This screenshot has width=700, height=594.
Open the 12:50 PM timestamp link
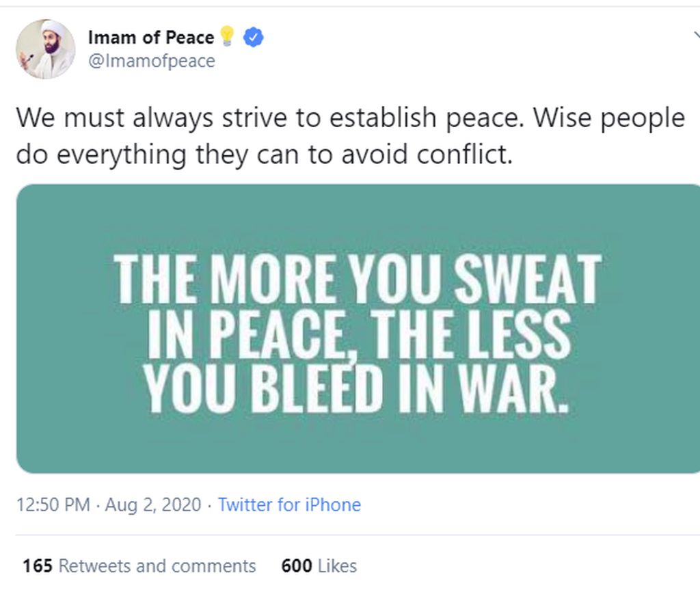click(53, 504)
